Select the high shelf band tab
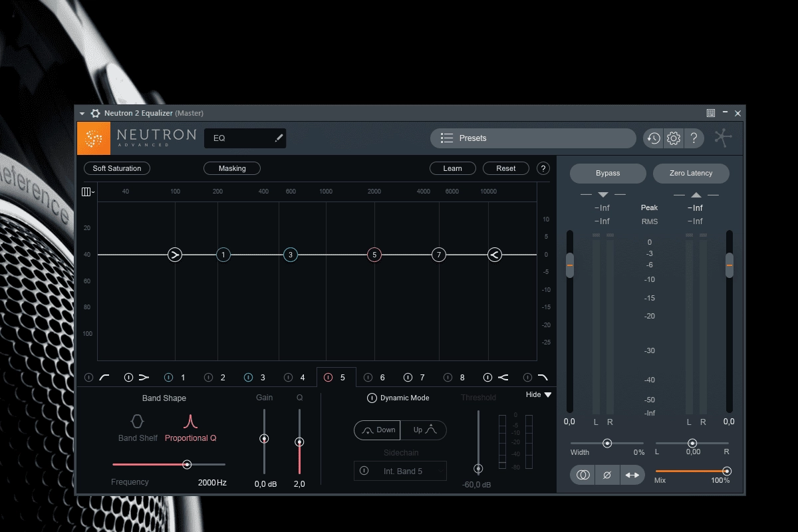The width and height of the screenshot is (798, 532). point(503,378)
